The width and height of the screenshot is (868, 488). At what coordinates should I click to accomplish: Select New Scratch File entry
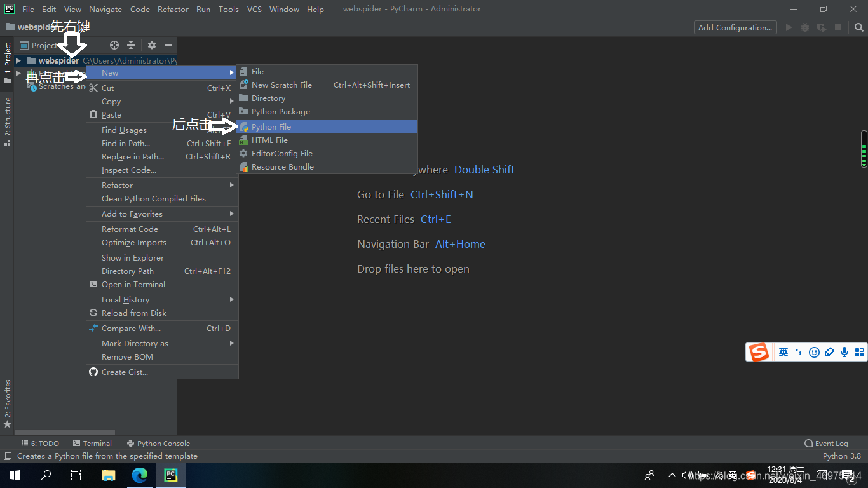(x=327, y=85)
